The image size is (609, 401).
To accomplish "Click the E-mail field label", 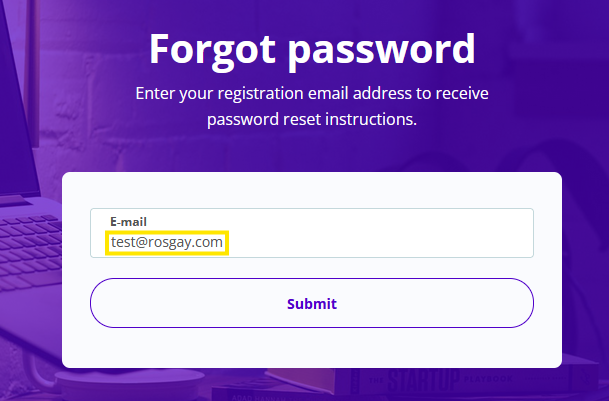I will (128, 221).
